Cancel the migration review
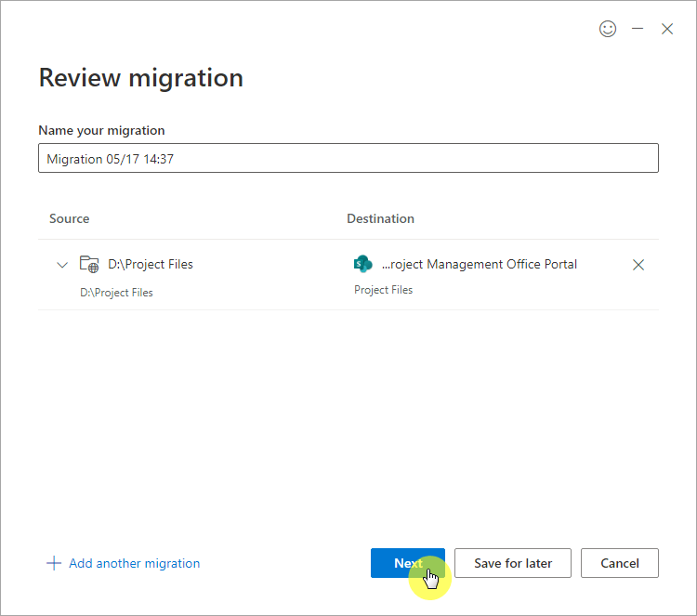The width and height of the screenshot is (697, 616). (619, 563)
